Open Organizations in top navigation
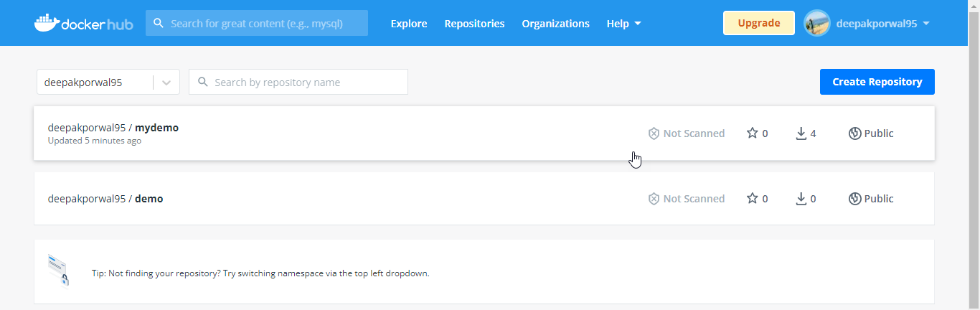This screenshot has height=310, width=980. click(x=555, y=24)
